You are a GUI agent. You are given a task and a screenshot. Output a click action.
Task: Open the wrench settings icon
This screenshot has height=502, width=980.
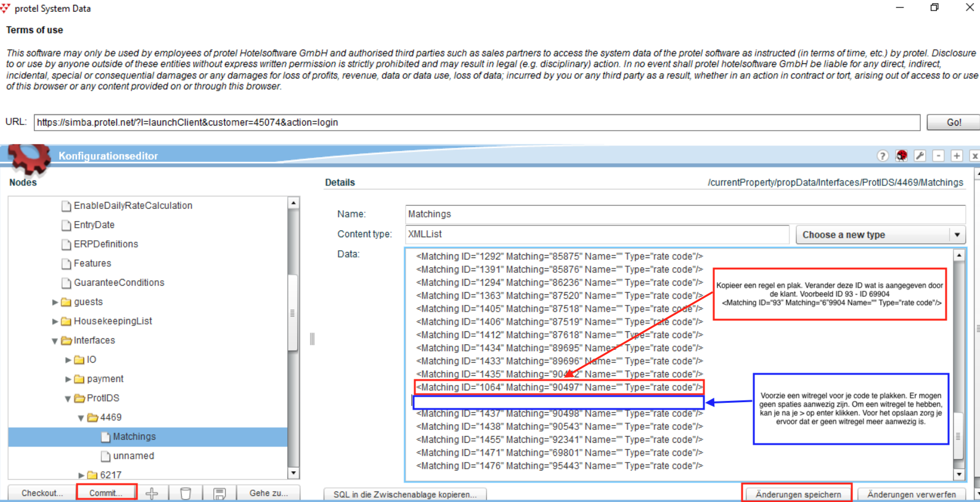pyautogui.click(x=920, y=156)
